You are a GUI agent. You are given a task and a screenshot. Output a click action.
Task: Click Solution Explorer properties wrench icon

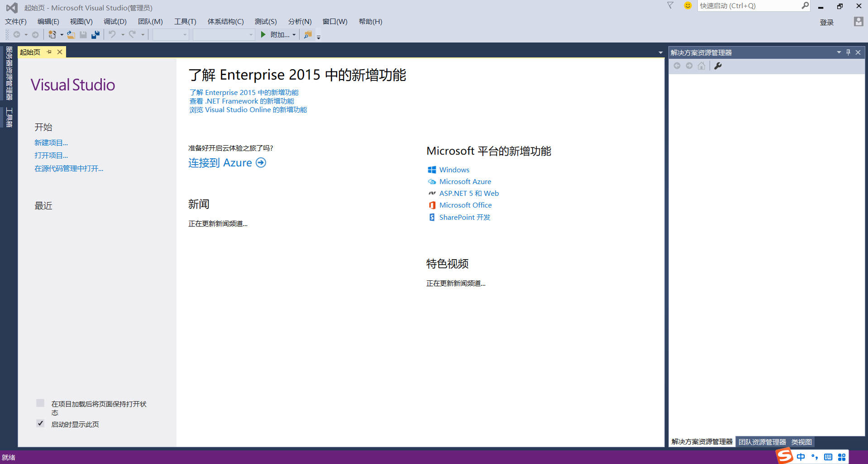tap(718, 66)
